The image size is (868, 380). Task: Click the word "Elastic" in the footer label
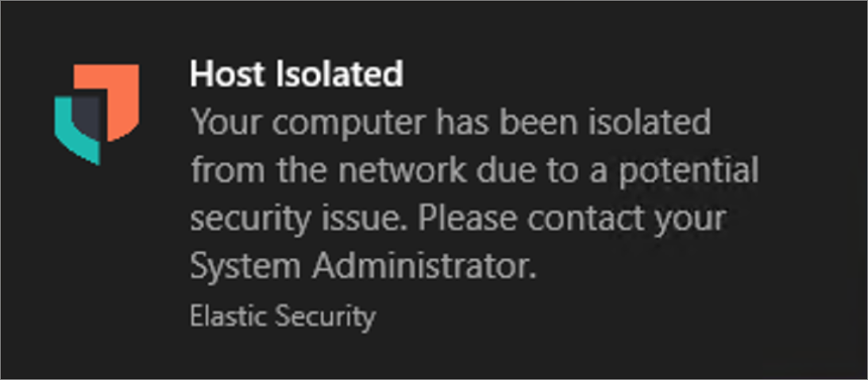click(x=229, y=317)
